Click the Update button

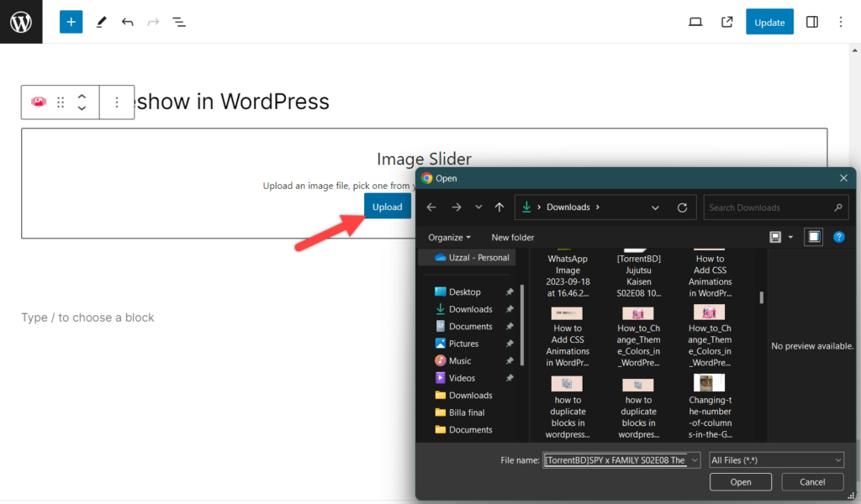[x=769, y=21]
